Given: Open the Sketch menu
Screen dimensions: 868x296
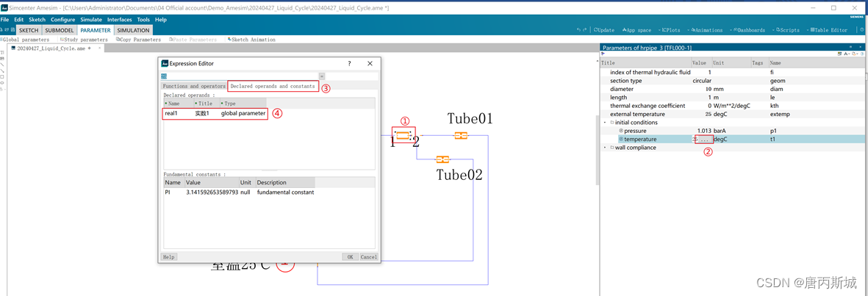Looking at the screenshot, I should click(x=37, y=19).
